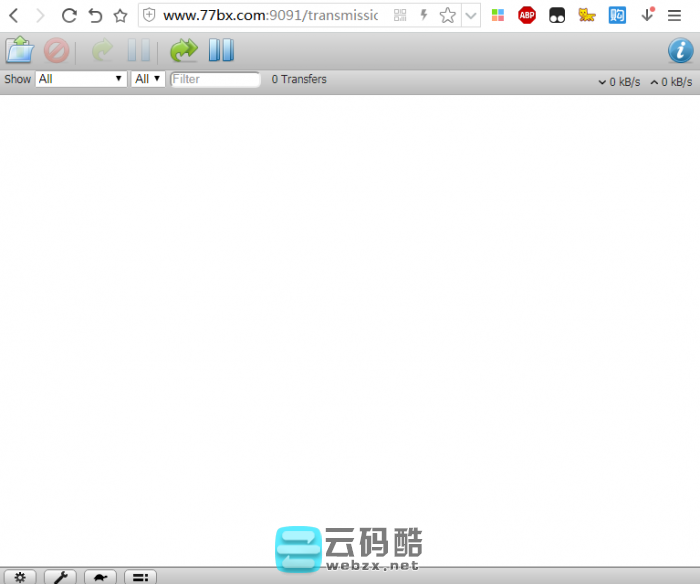Click the shield security icon in address bar
This screenshot has width=700, height=584.
click(149, 15)
